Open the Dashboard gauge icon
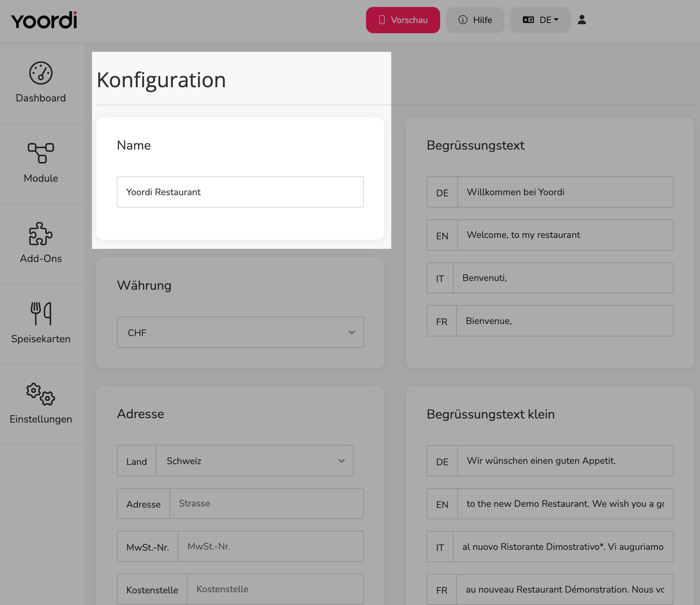Image resolution: width=700 pixels, height=605 pixels. (x=41, y=73)
